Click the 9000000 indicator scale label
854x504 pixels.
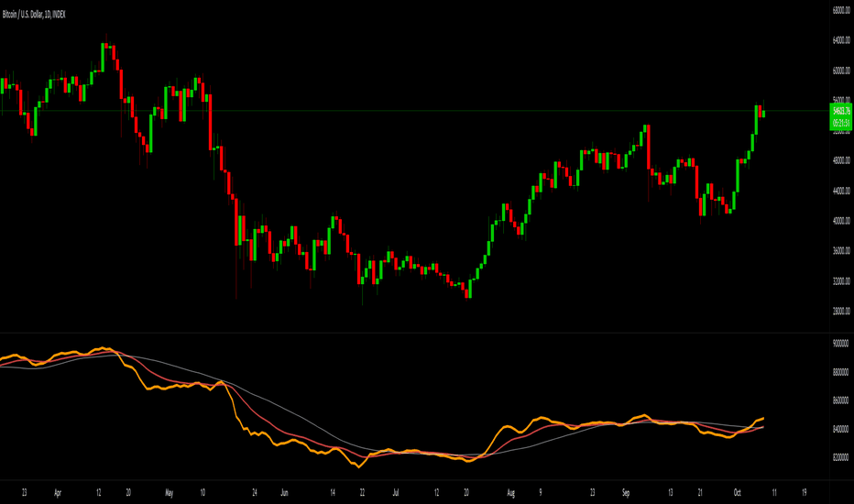(x=841, y=344)
